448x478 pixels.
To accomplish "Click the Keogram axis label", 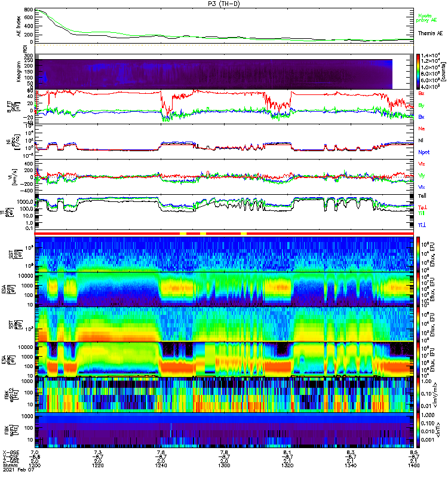I will click(x=19, y=72).
